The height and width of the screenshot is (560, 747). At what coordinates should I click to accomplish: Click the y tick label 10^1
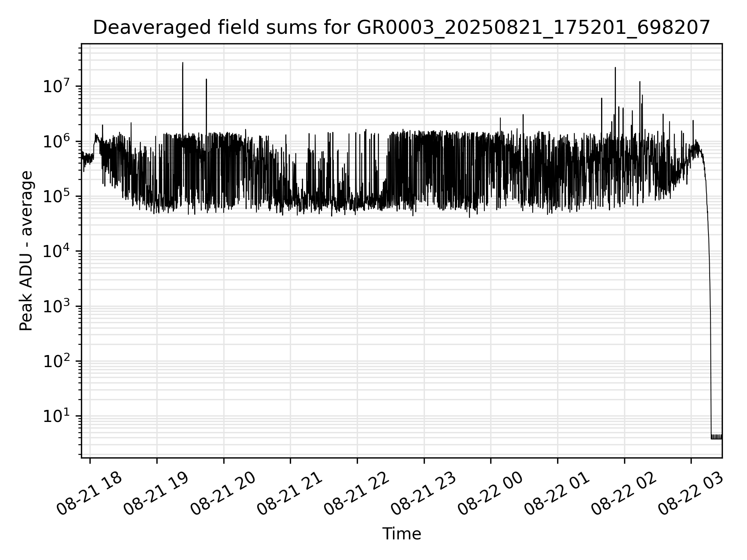coord(56,416)
